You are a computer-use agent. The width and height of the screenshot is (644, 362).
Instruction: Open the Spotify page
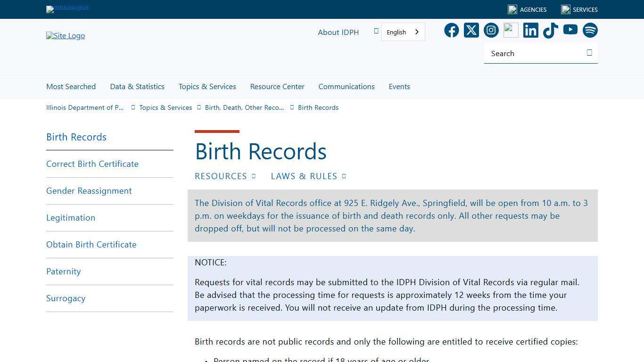[590, 30]
